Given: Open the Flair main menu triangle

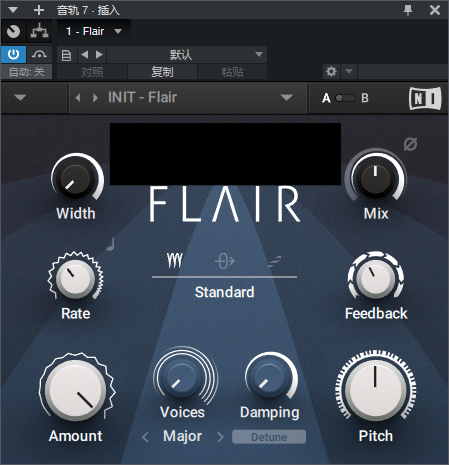Looking at the screenshot, I should point(20,98).
